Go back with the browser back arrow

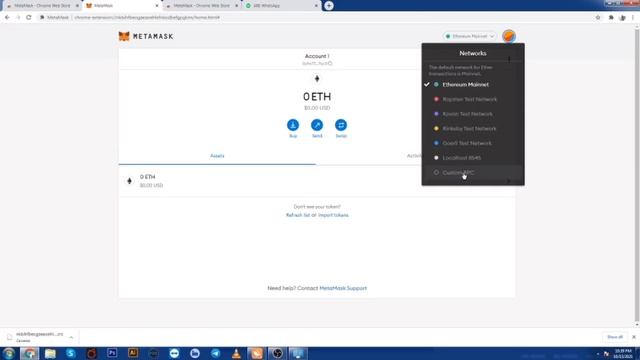(x=7, y=18)
